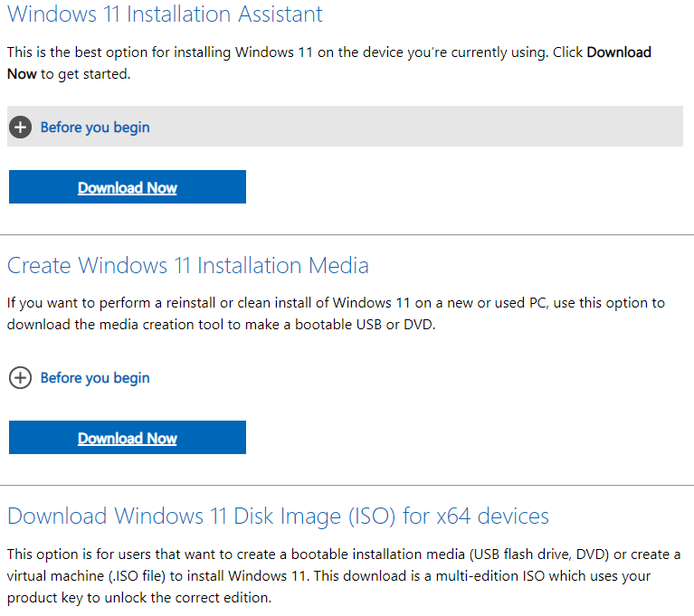Download the Windows 11 Installation Assistant
The image size is (694, 616).
point(128,187)
